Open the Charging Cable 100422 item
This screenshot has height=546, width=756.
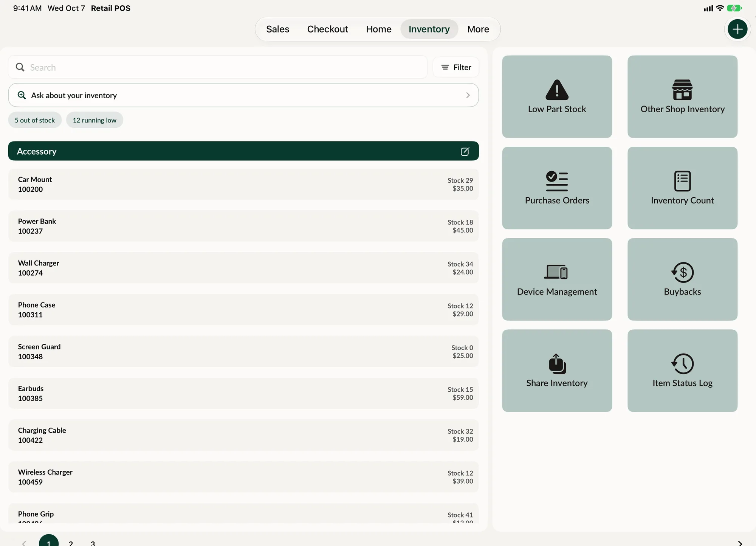[x=243, y=435]
